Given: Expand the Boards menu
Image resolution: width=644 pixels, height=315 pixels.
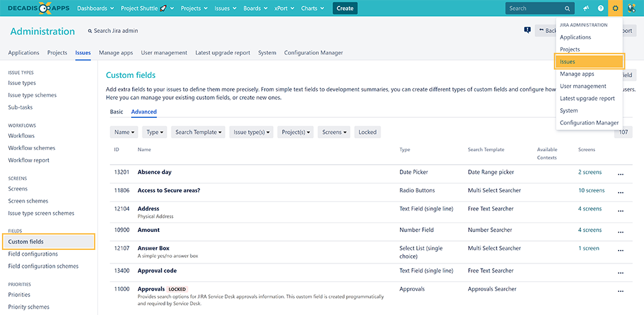Looking at the screenshot, I should coord(256,8).
